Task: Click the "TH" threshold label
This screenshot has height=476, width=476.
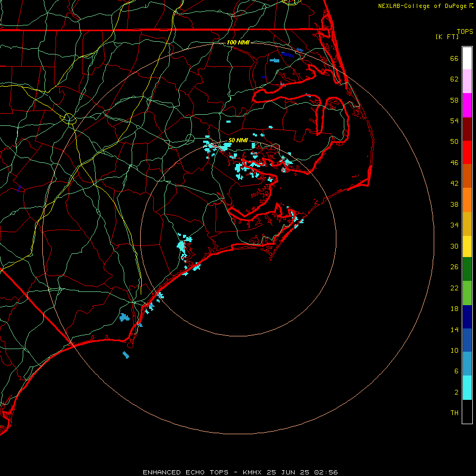Action: point(454,413)
